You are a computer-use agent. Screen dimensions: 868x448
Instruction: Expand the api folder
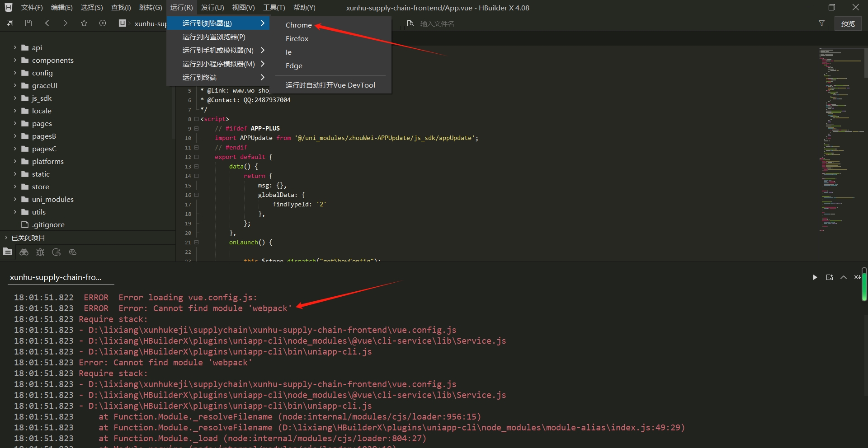coord(15,47)
